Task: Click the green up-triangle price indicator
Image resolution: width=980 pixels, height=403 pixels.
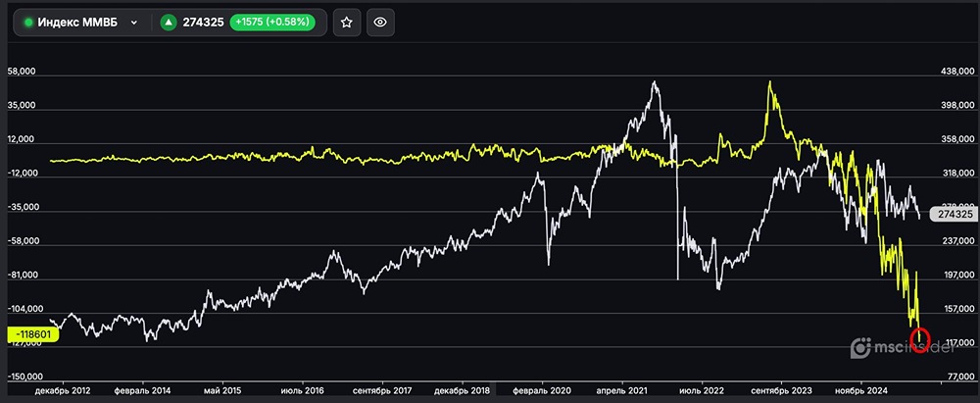Action: click(169, 23)
